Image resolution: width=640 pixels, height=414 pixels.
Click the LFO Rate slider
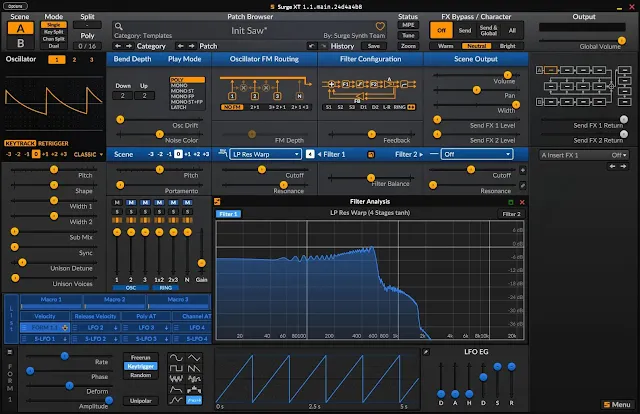67,356
